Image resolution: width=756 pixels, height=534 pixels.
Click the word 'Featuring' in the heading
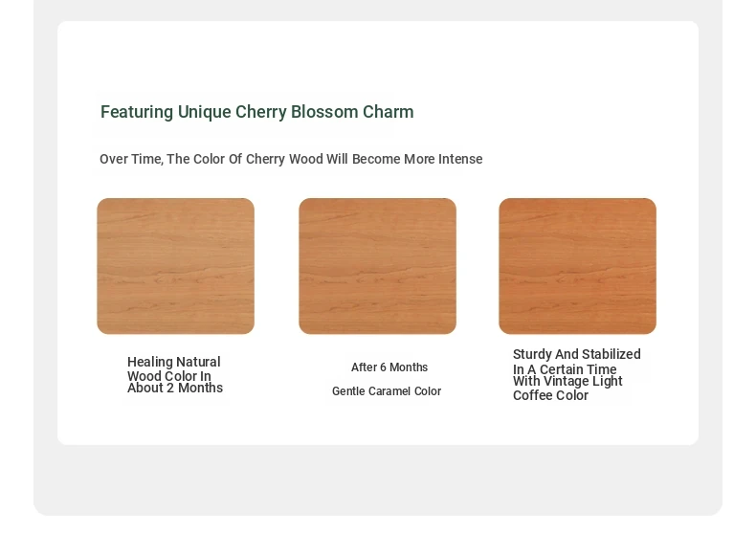137,112
